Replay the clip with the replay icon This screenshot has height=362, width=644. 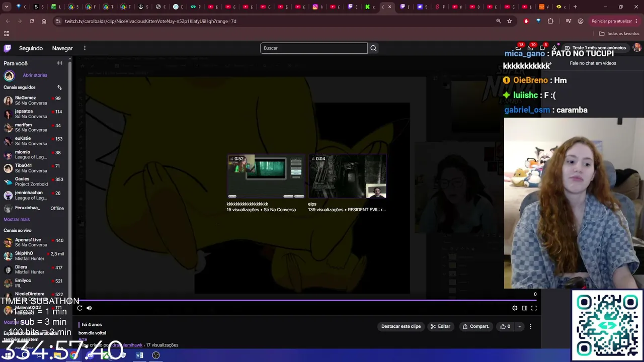pyautogui.click(x=79, y=308)
